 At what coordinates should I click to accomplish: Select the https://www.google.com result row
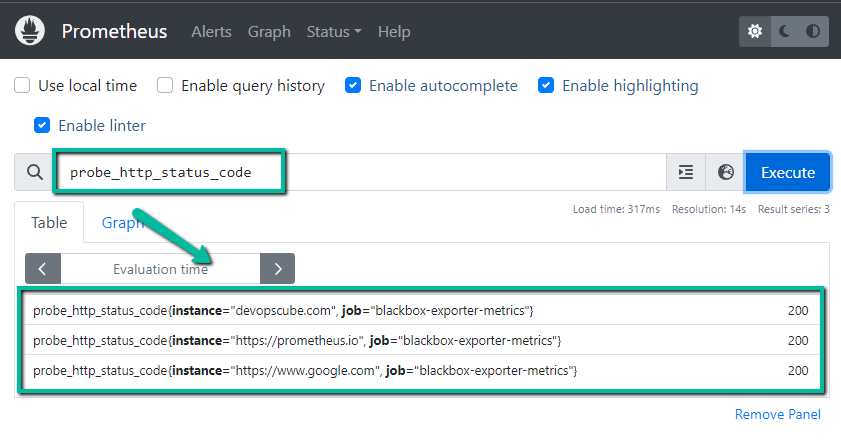tap(421, 370)
